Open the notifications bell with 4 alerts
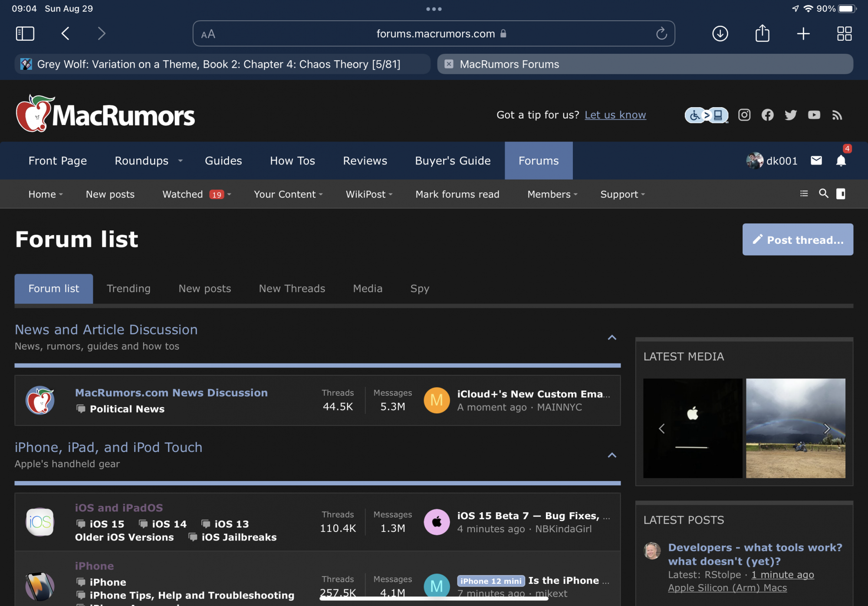The width and height of the screenshot is (868, 606). point(841,161)
